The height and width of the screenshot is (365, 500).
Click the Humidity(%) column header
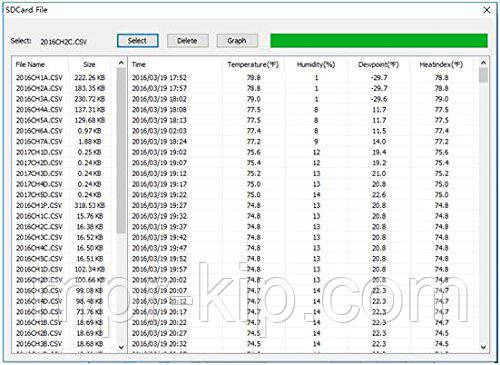[316, 64]
